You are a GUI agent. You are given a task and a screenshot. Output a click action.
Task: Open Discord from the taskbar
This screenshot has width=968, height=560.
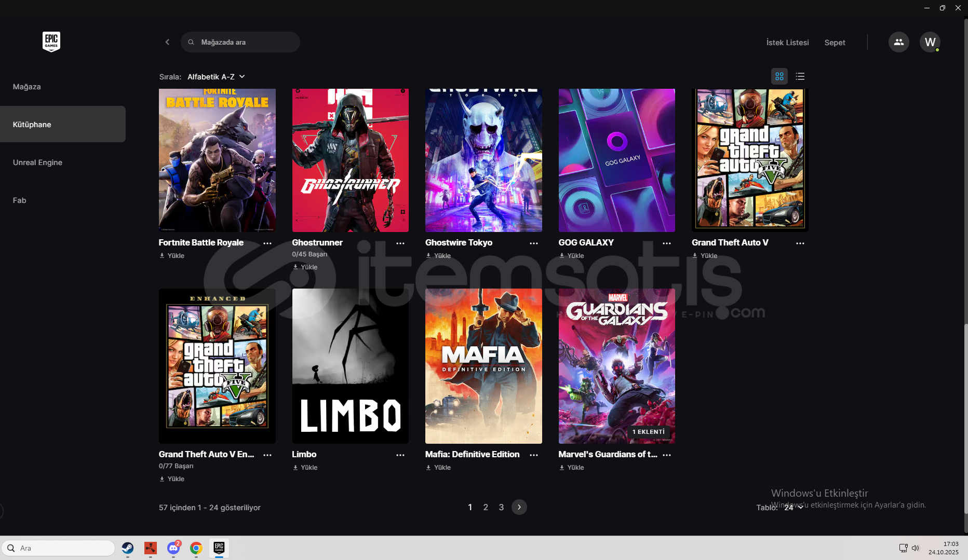[173, 548]
